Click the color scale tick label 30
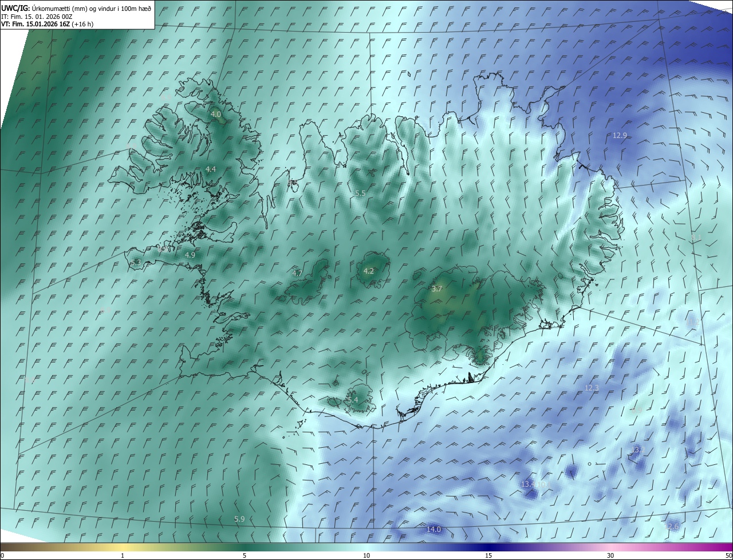This screenshot has width=733, height=560. tap(610, 555)
